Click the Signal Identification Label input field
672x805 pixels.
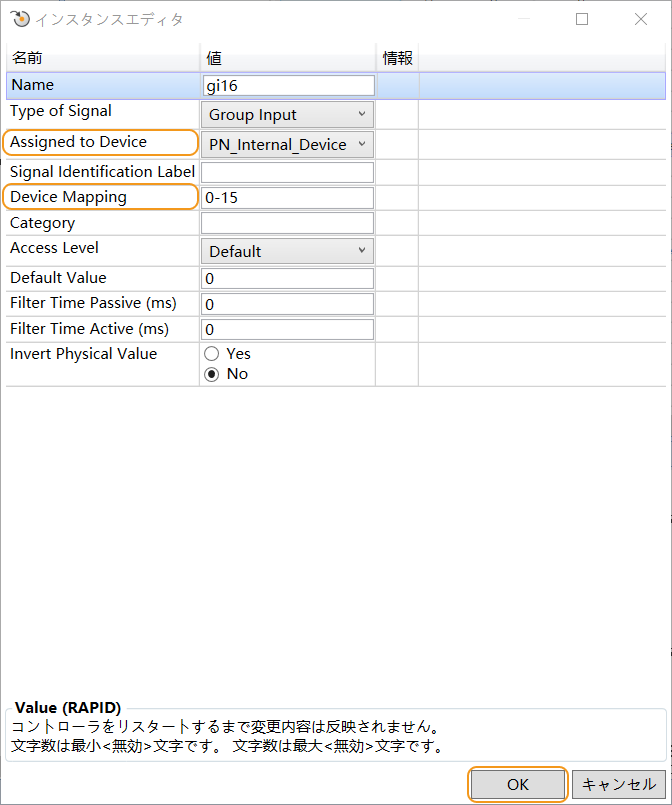pos(288,173)
